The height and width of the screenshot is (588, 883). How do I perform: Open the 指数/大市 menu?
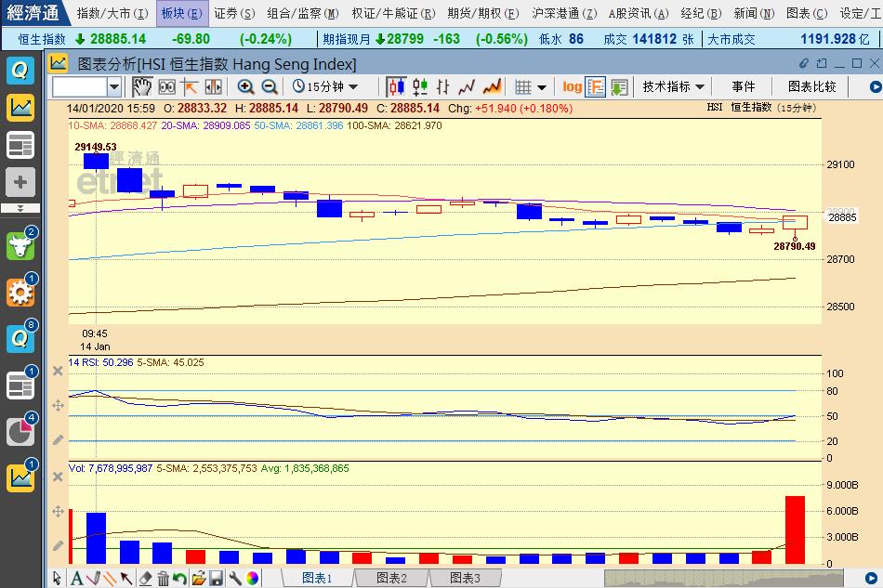pyautogui.click(x=112, y=13)
